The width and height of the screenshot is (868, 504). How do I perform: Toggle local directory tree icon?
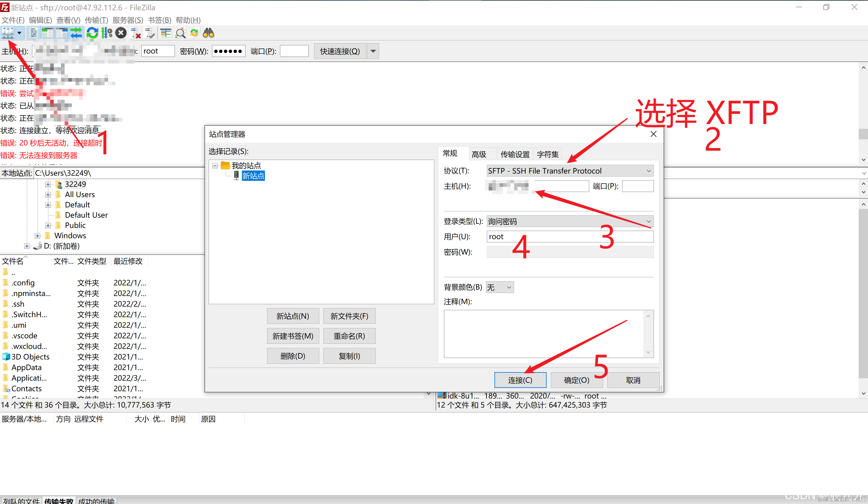coord(47,33)
